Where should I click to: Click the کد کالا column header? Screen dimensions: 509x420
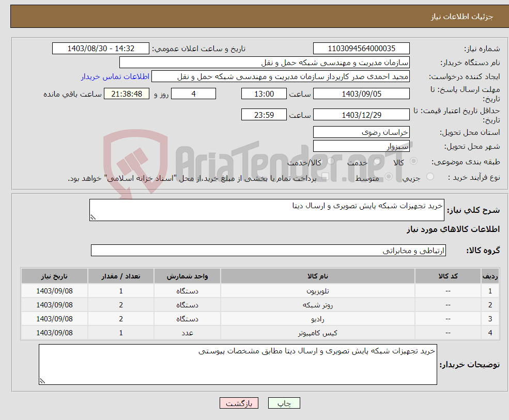click(x=448, y=276)
